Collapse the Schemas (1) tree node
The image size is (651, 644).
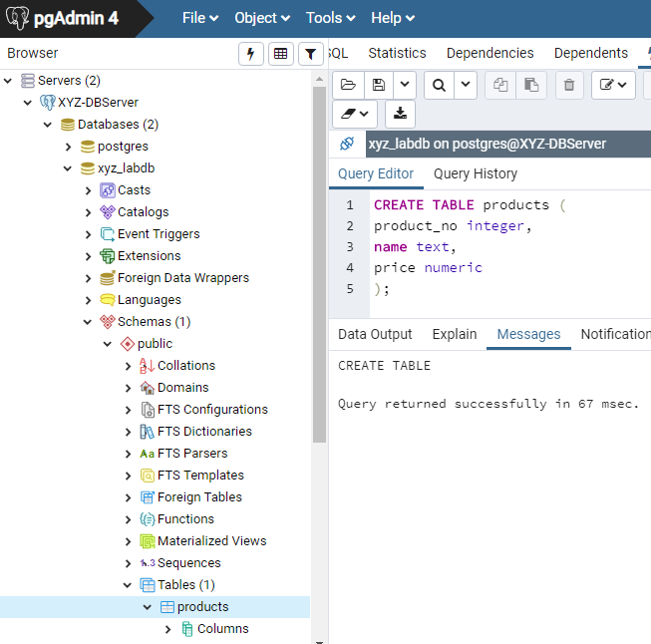pos(88,322)
